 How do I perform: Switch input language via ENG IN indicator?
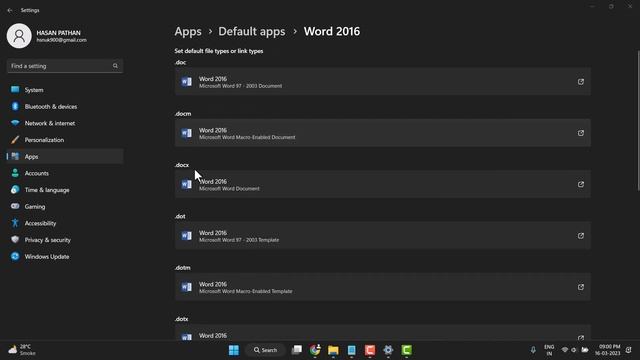coord(549,350)
